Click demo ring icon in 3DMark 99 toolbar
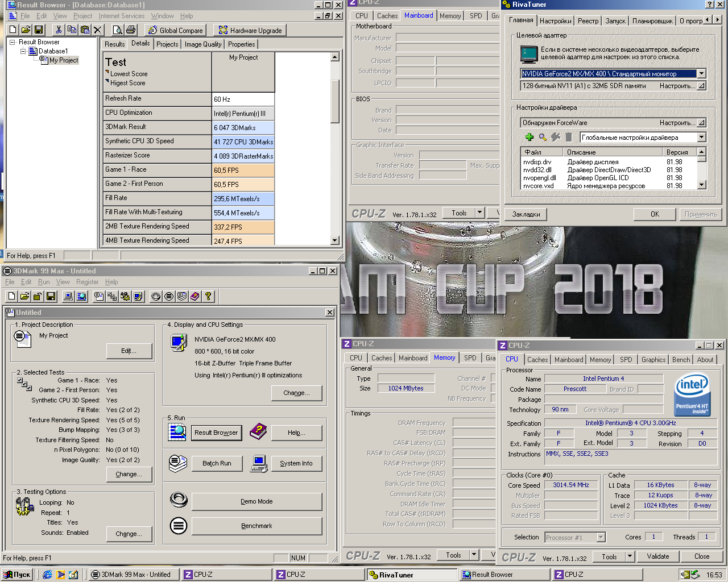The height and width of the screenshot is (582, 728). (156, 296)
